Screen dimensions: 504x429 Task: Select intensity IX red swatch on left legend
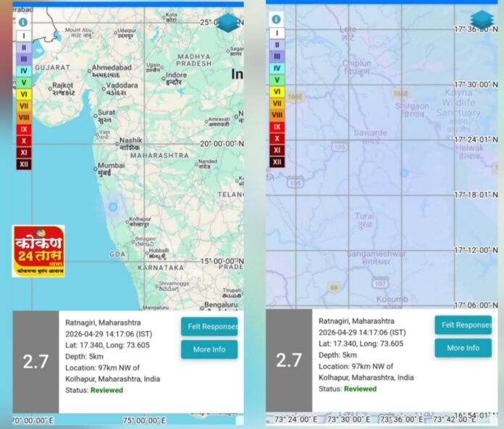[x=23, y=129]
